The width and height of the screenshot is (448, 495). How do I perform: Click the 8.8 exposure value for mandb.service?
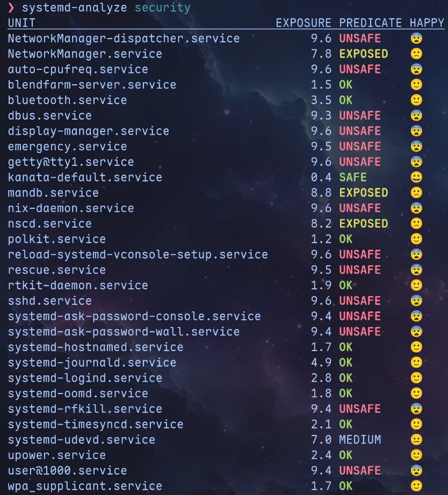(x=321, y=193)
